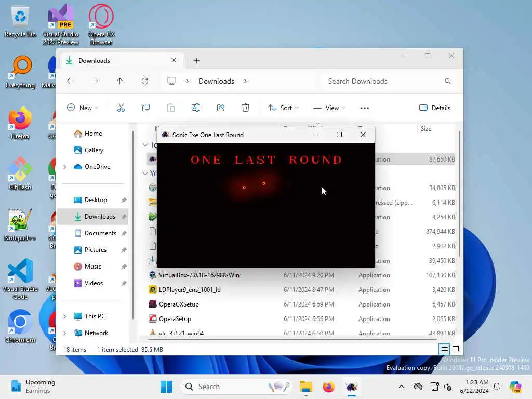Viewport: 532px width, 399px height.
Task: Show hidden system tray icons
Action: pyautogui.click(x=402, y=387)
